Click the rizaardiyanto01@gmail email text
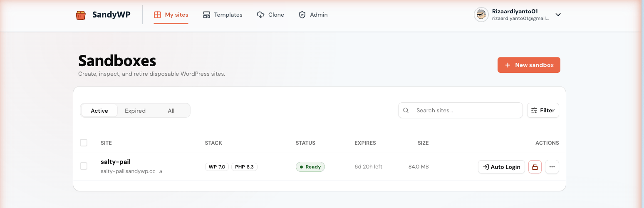Viewport: 644px width, 208px height. click(520, 18)
